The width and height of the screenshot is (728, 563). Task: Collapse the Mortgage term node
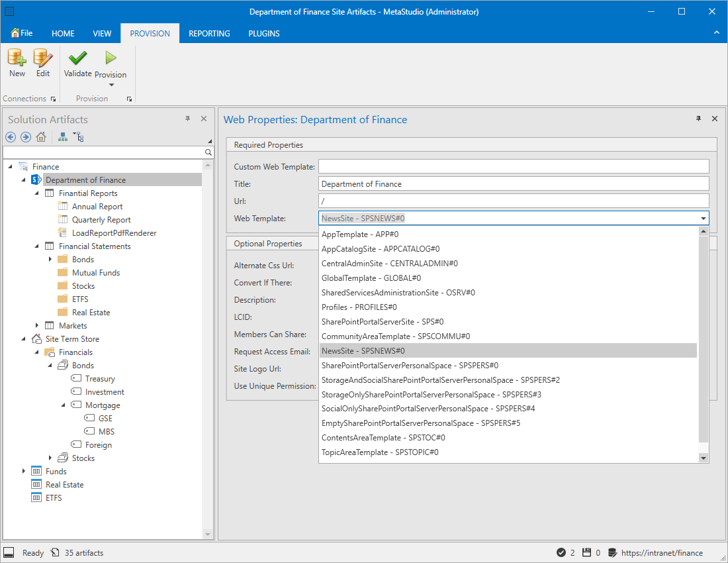tap(64, 405)
